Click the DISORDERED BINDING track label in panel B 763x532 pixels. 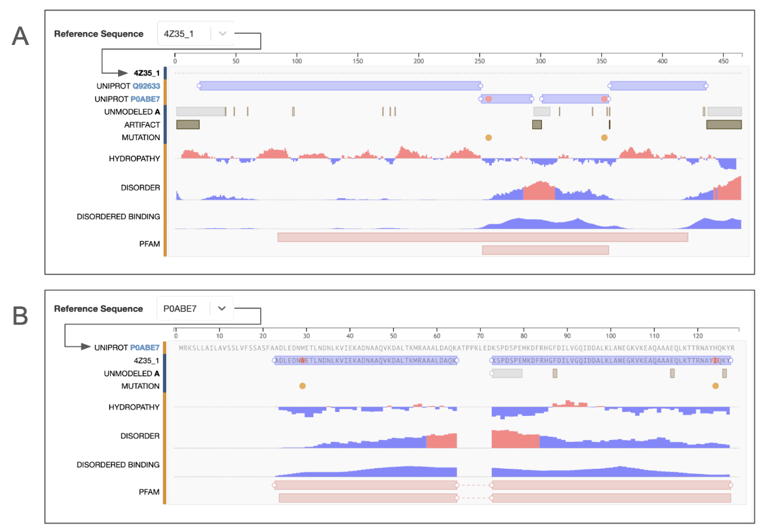point(118,465)
